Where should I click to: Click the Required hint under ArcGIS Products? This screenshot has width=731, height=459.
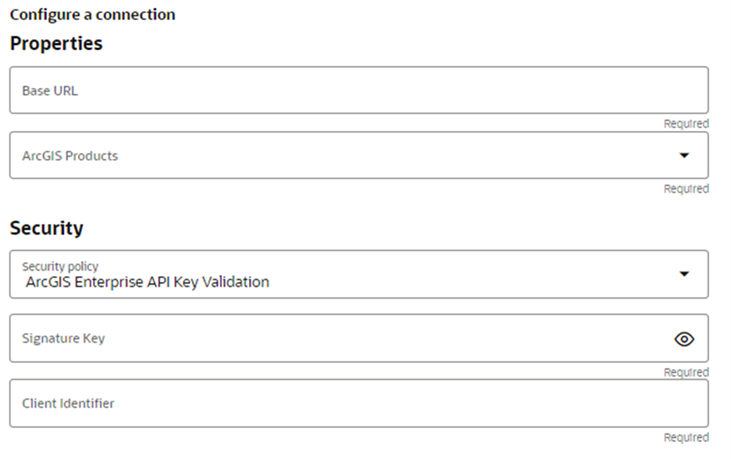pos(686,189)
